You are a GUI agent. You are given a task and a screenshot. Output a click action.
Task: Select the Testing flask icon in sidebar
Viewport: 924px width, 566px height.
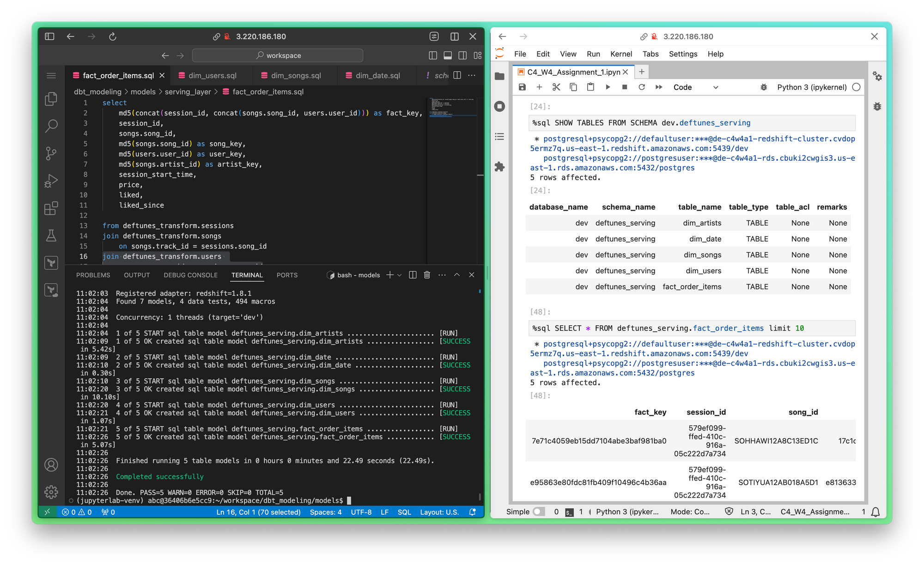point(52,234)
